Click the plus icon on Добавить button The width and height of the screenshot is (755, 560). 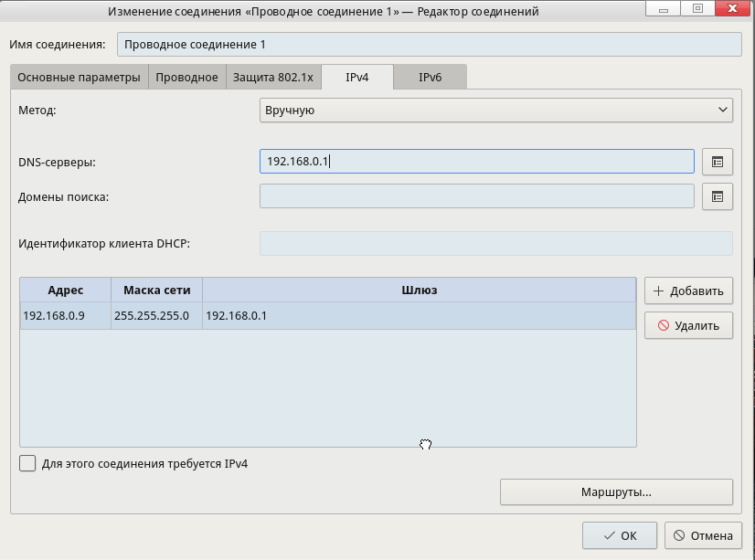pyautogui.click(x=657, y=291)
